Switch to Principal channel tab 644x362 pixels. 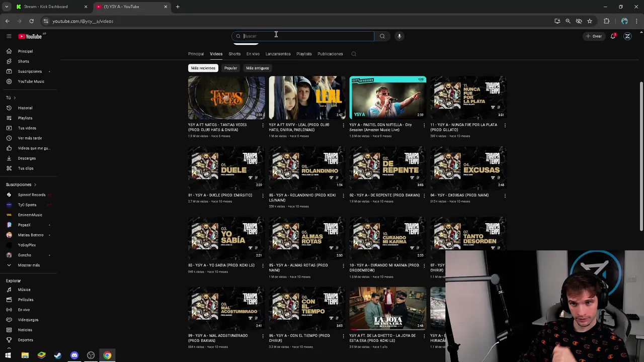point(196,54)
